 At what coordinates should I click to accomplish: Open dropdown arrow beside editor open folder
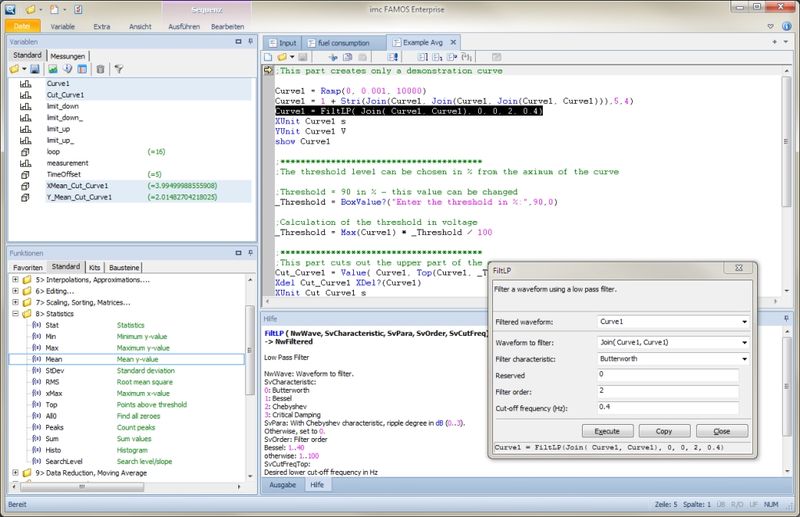pos(292,57)
